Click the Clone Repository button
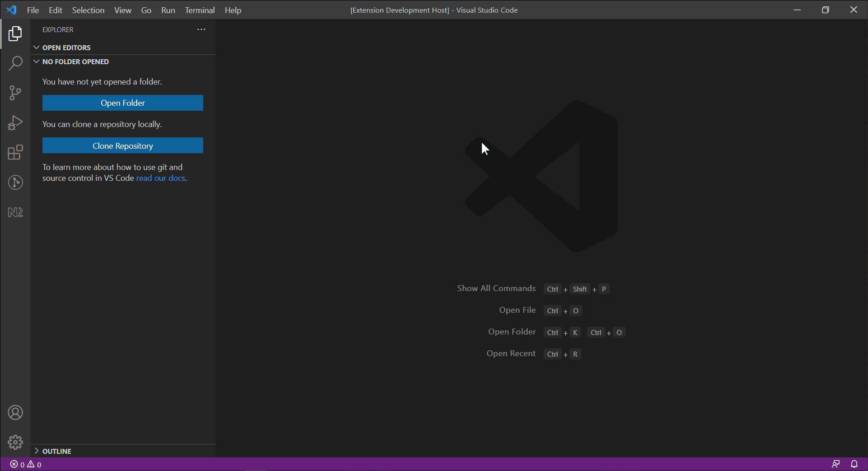This screenshot has width=868, height=471. (x=123, y=146)
